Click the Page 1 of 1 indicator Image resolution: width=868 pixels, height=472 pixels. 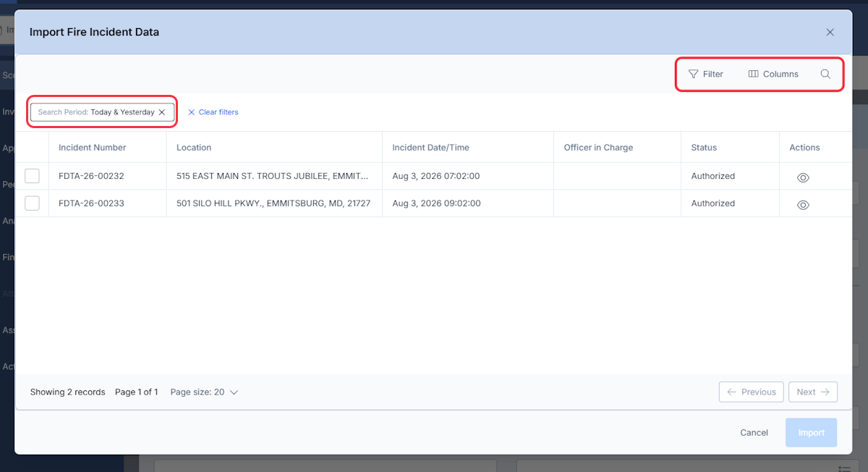[x=137, y=392]
